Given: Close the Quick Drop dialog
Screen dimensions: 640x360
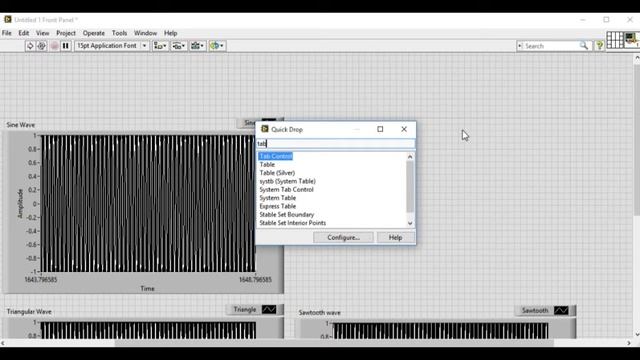Looking at the screenshot, I should pos(404,129).
